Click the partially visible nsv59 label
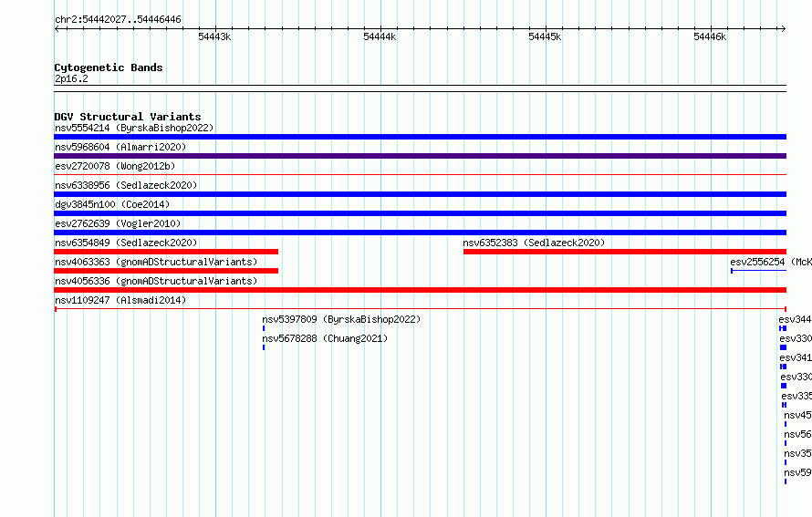The image size is (812, 517). (x=797, y=472)
